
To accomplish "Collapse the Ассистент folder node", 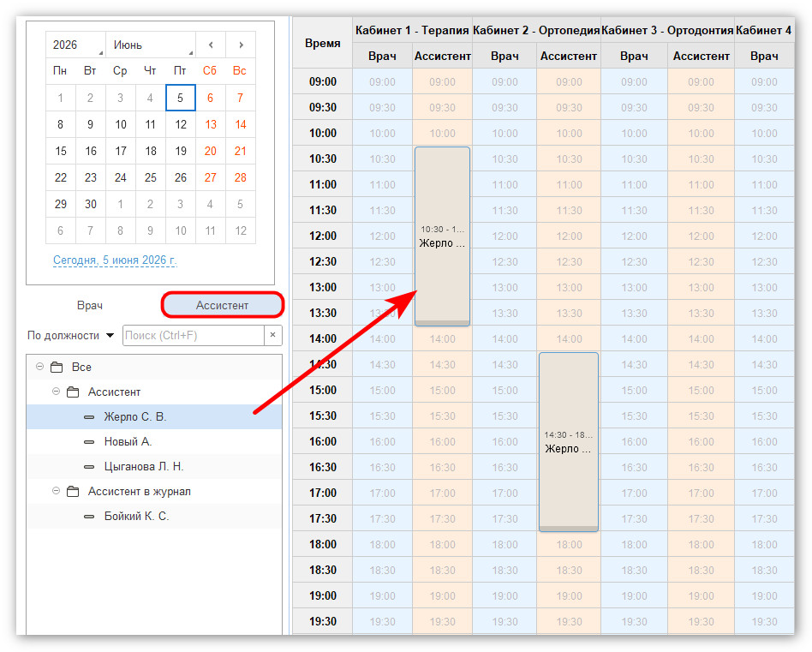I will pos(56,392).
